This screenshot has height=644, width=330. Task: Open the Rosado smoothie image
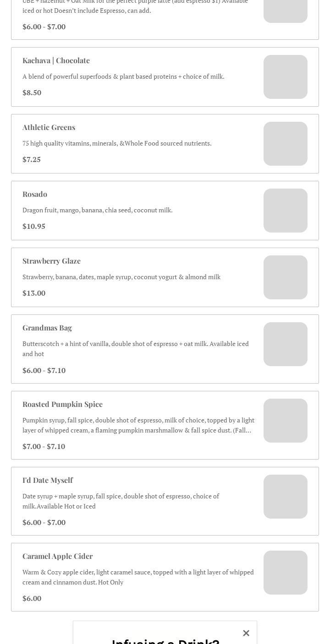tap(285, 211)
